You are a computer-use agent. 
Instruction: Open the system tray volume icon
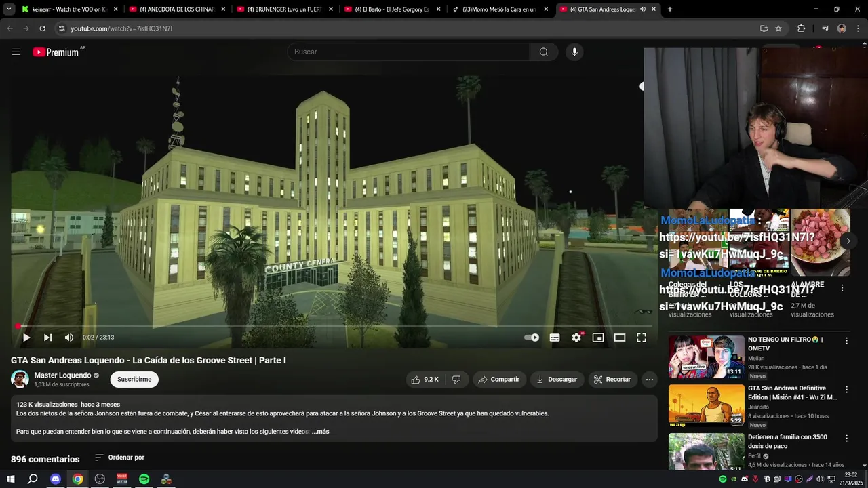click(820, 479)
